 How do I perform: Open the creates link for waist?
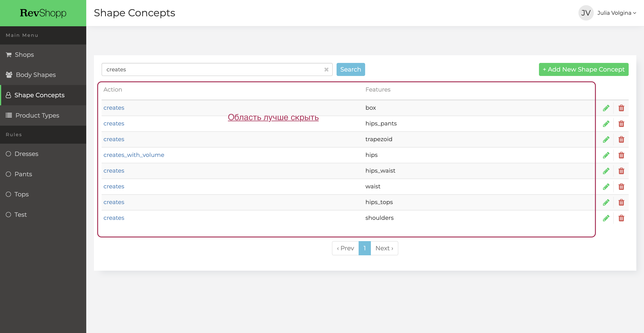tap(114, 187)
